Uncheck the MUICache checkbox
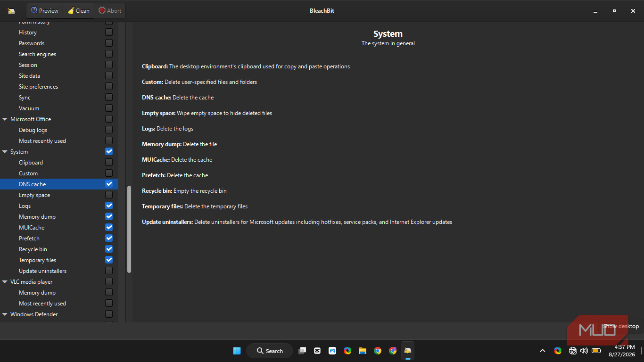Viewport: 644px width, 362px height. point(109,227)
